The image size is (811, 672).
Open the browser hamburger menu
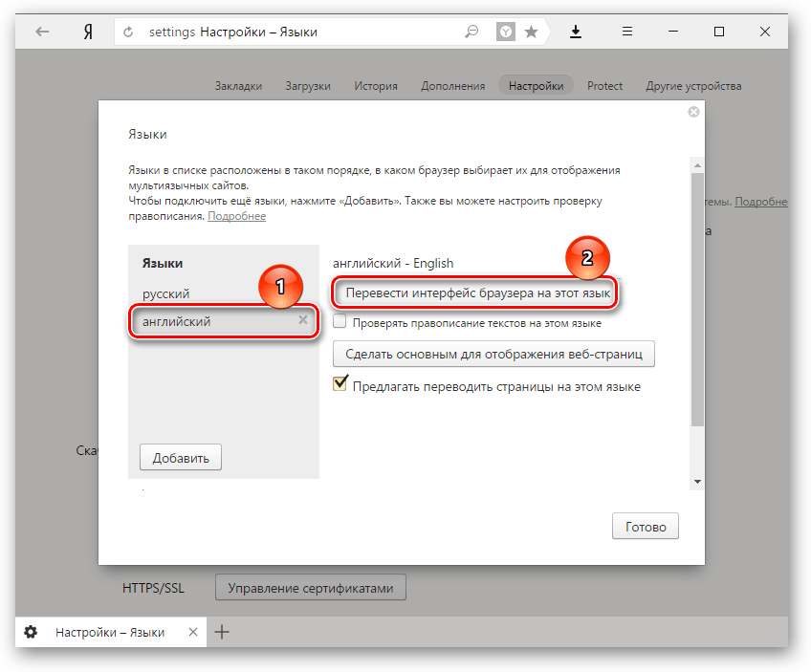click(627, 32)
